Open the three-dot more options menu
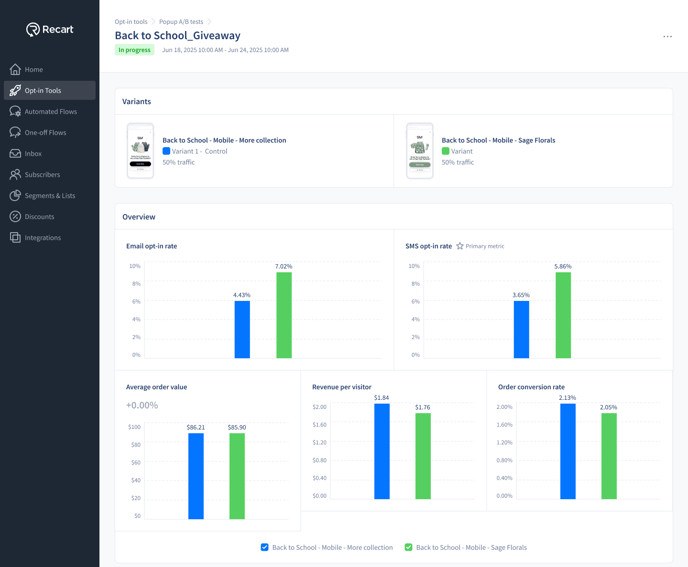Screen dimensions: 688x567 pos(667,37)
